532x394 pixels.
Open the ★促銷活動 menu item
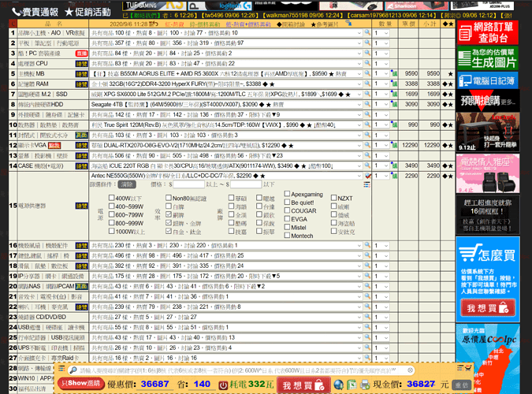point(87,12)
